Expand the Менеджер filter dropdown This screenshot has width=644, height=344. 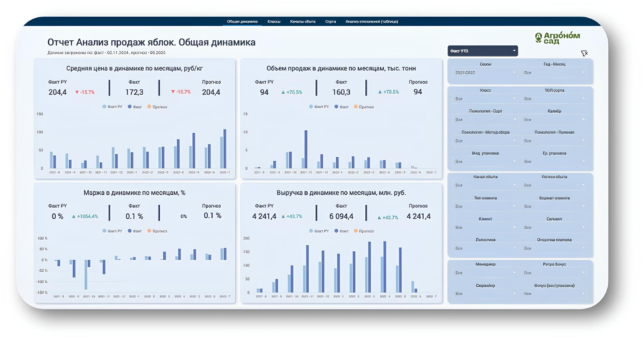(485, 273)
